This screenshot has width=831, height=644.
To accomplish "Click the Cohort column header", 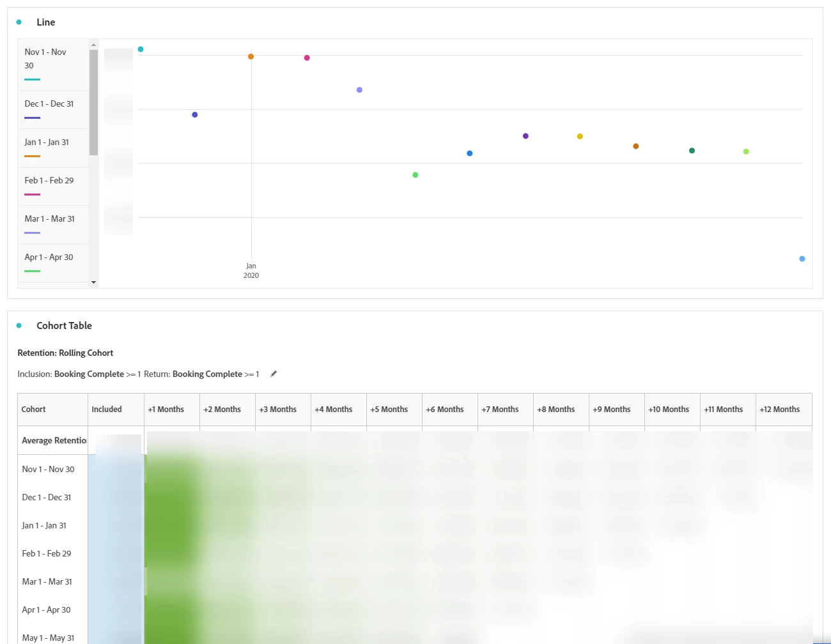I will pyautogui.click(x=52, y=410).
